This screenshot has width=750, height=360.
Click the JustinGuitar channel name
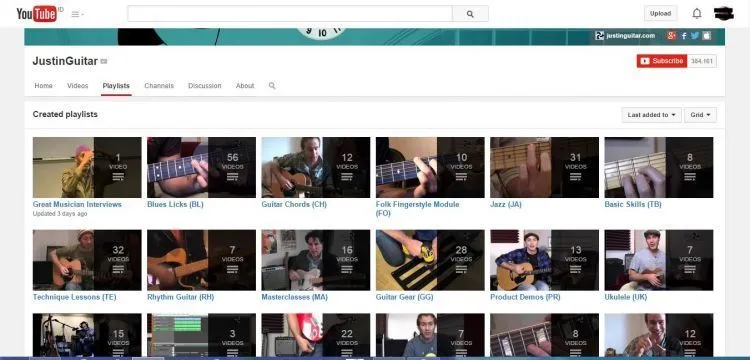pos(65,61)
